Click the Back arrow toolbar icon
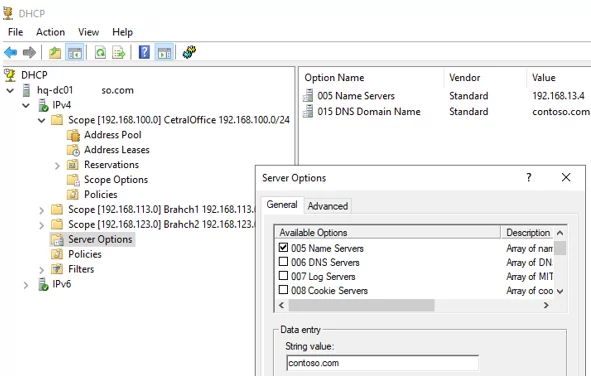This screenshot has height=376, width=591. [11, 52]
